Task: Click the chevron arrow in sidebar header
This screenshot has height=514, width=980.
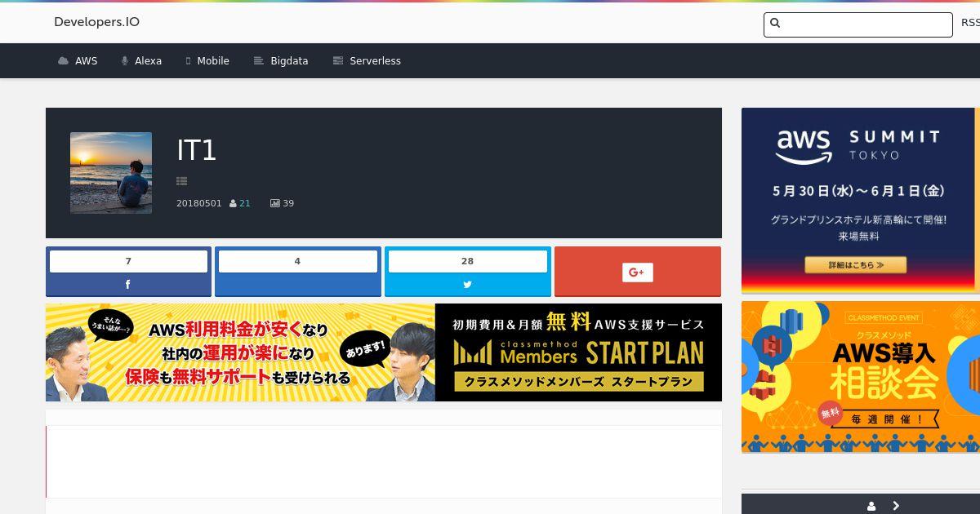Action: 896,506
